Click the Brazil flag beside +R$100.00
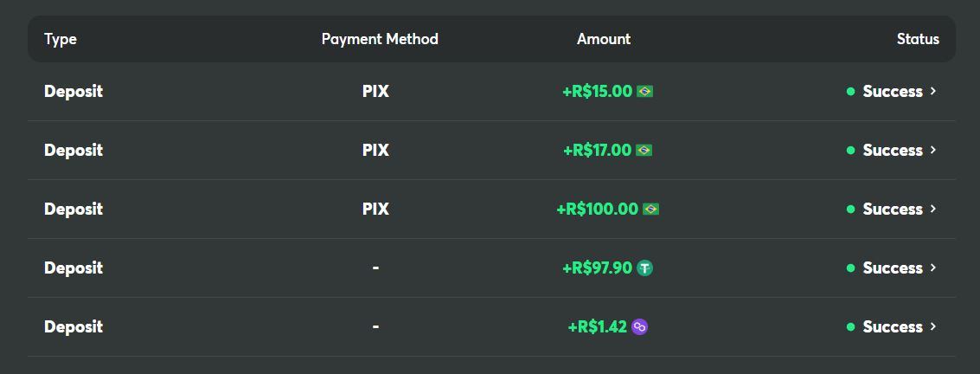Image resolution: width=980 pixels, height=374 pixels. click(x=650, y=209)
